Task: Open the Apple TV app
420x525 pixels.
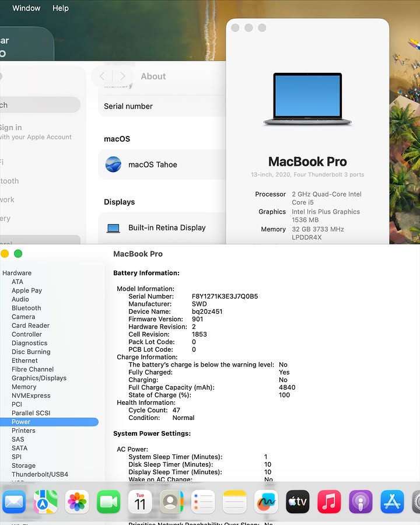Action: (297, 502)
